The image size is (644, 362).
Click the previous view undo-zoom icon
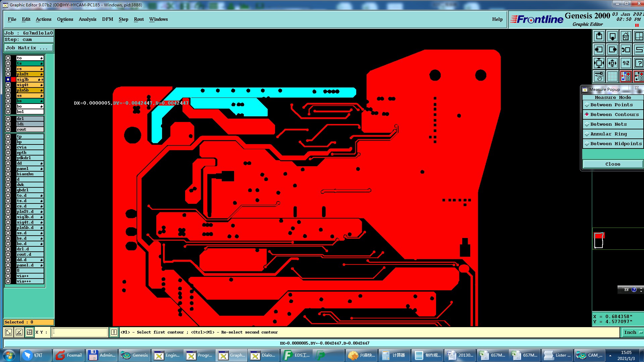[626, 50]
